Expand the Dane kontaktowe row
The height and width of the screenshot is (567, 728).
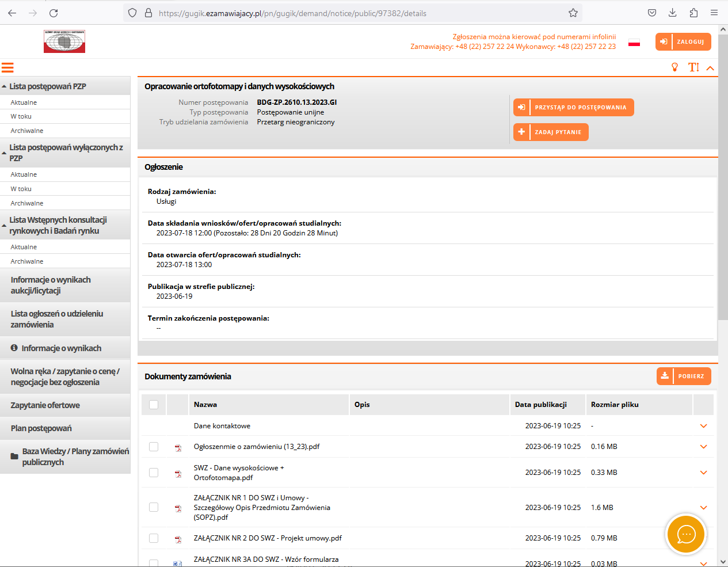pos(703,426)
